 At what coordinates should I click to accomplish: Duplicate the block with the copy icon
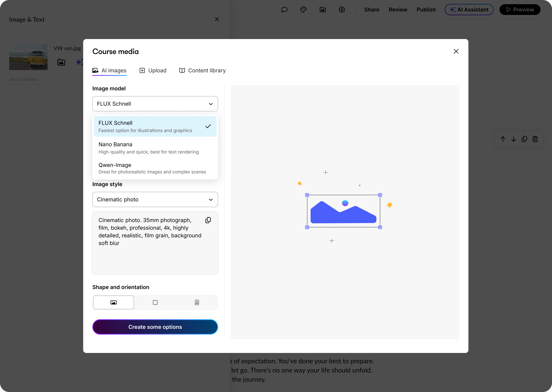[x=524, y=139]
